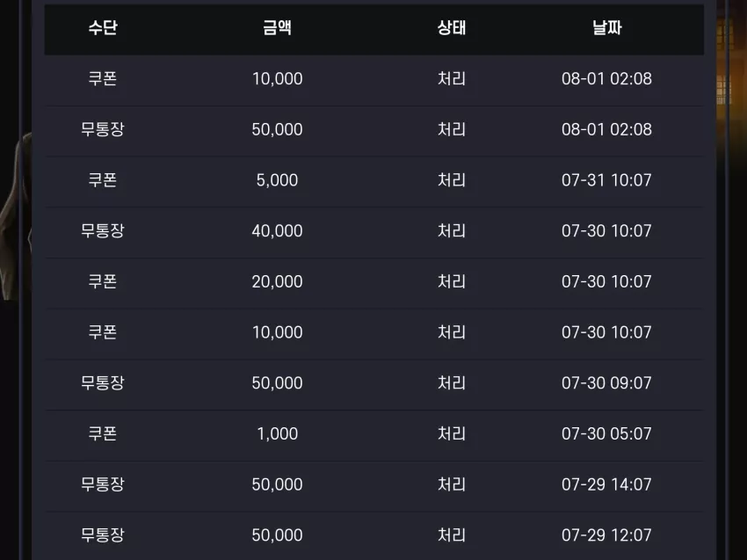747x560 pixels.
Task: Click the 5,000 amount cell
Action: (277, 180)
